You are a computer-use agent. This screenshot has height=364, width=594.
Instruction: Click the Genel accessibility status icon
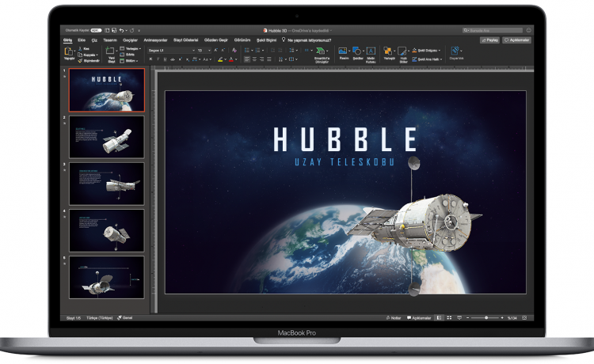[120, 318]
